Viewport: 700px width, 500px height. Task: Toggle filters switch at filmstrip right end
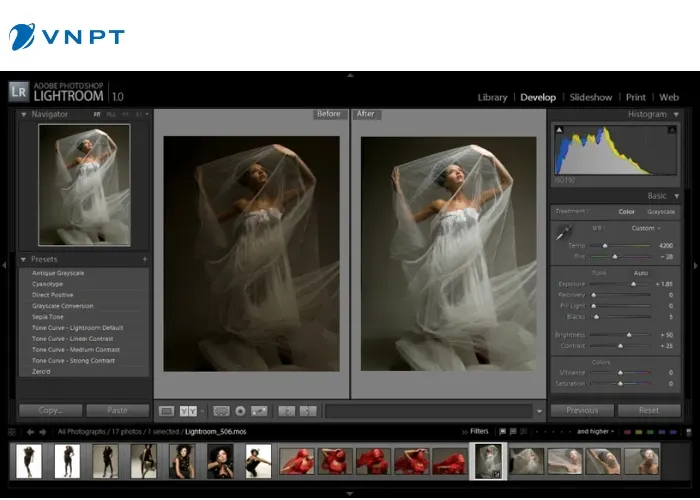[688, 432]
